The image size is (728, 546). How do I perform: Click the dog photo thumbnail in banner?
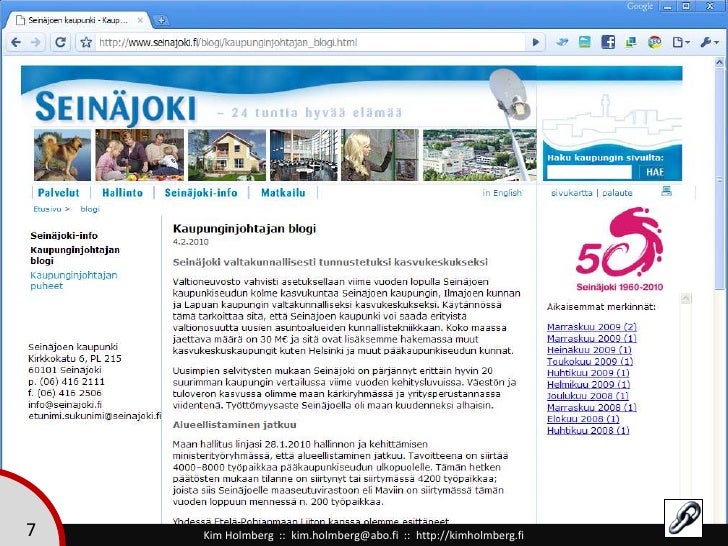coord(62,155)
